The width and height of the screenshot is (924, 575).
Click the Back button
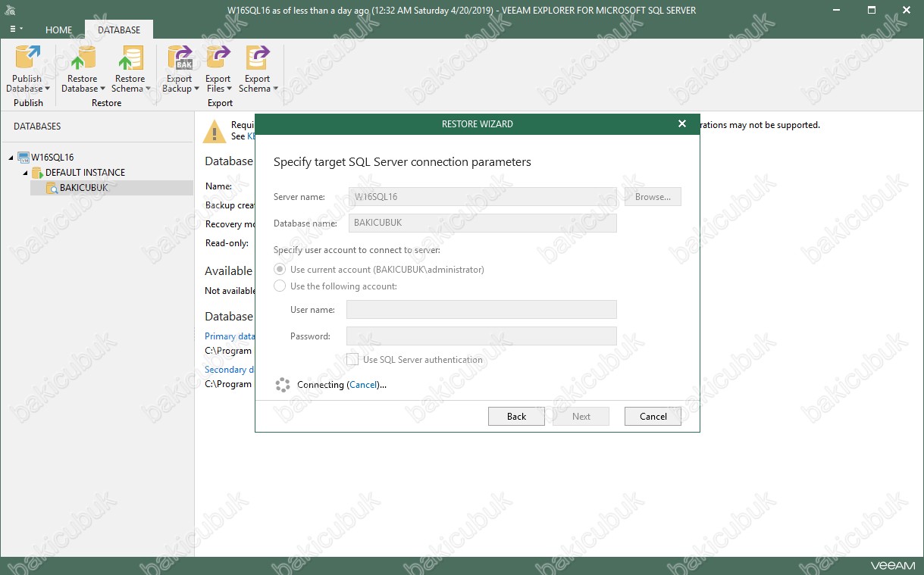[x=516, y=417]
